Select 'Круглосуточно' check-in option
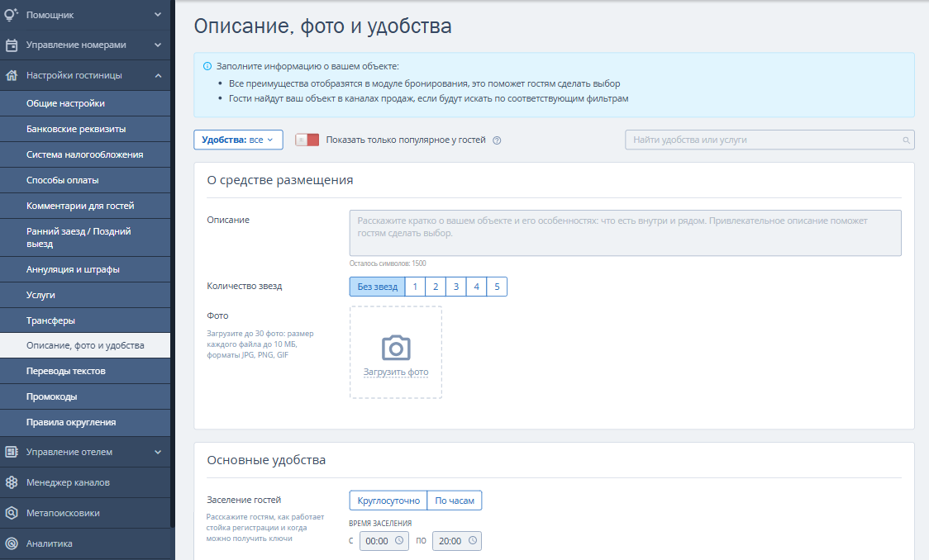The height and width of the screenshot is (560, 929). pos(388,501)
